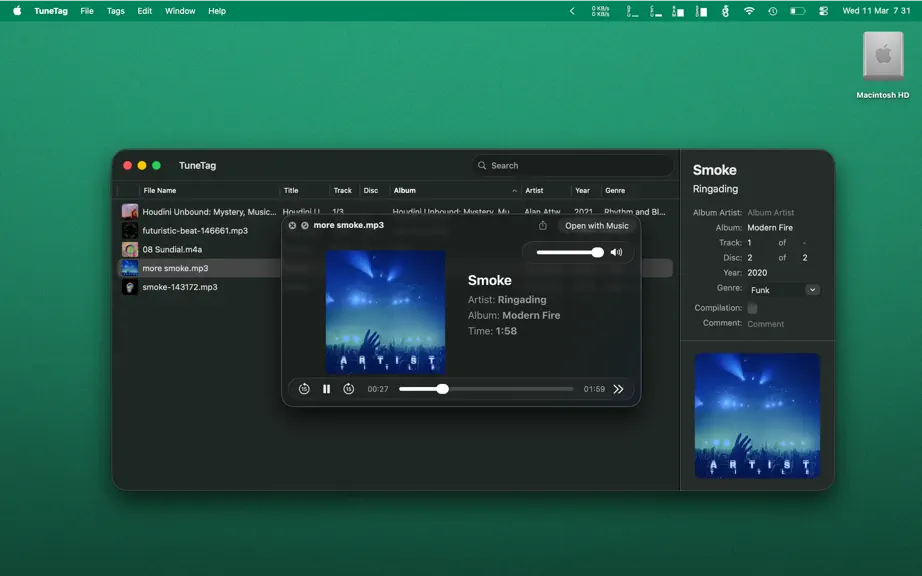Click the artwork thumbnail of smoke-143172.mp3
This screenshot has height=576, width=922.
coord(130,287)
